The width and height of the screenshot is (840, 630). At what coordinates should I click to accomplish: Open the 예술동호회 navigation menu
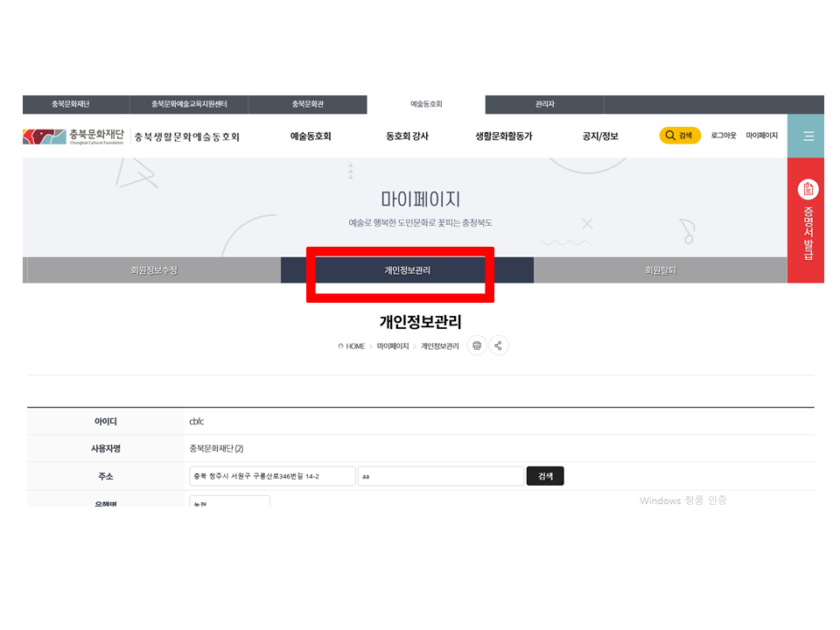point(311,136)
